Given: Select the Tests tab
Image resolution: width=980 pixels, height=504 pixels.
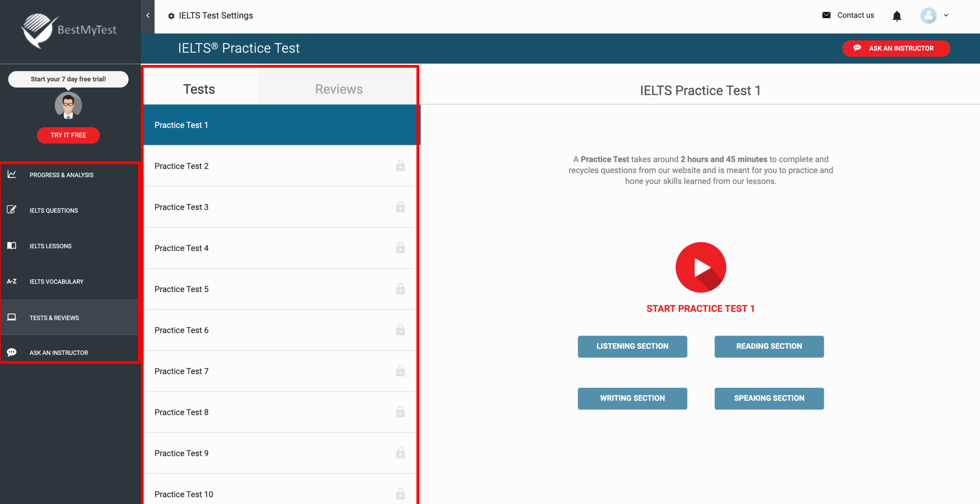Looking at the screenshot, I should tap(199, 89).
